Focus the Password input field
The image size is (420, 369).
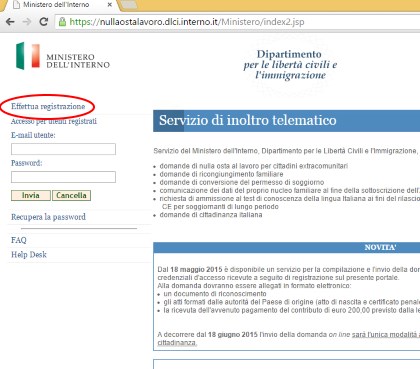63,177
